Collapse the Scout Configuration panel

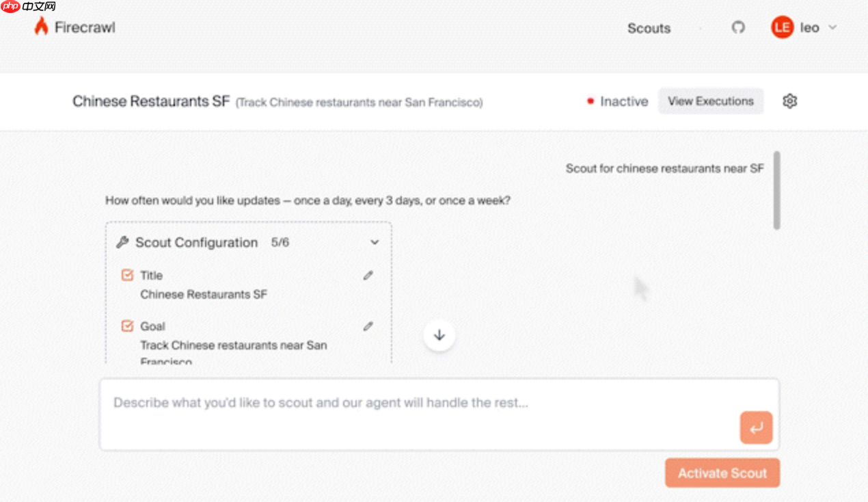coord(375,242)
